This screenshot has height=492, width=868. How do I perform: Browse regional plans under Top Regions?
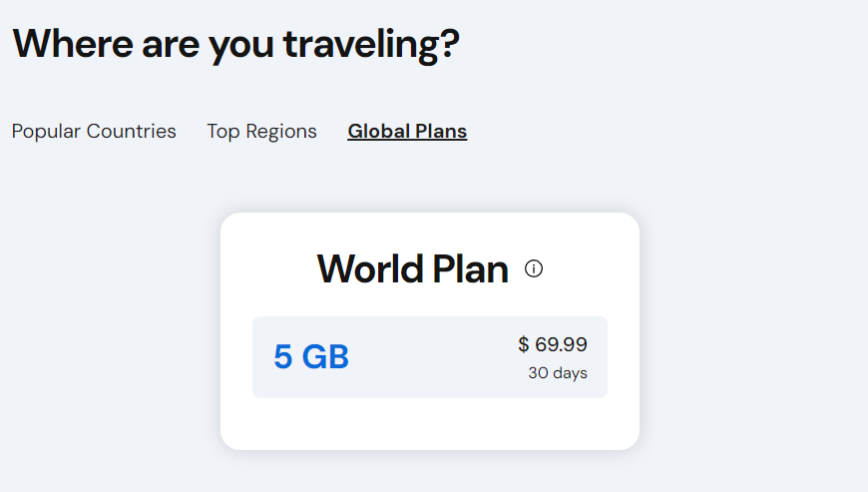[x=261, y=131]
